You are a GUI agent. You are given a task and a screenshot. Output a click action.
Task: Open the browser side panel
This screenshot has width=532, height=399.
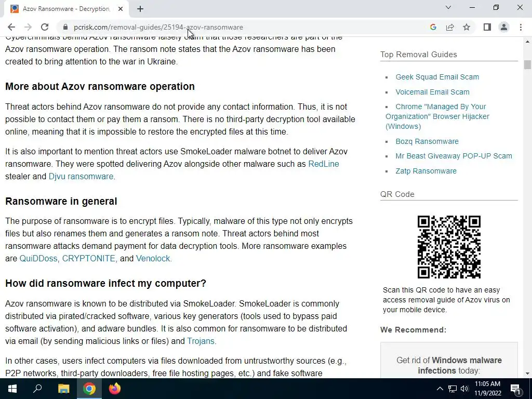(487, 27)
